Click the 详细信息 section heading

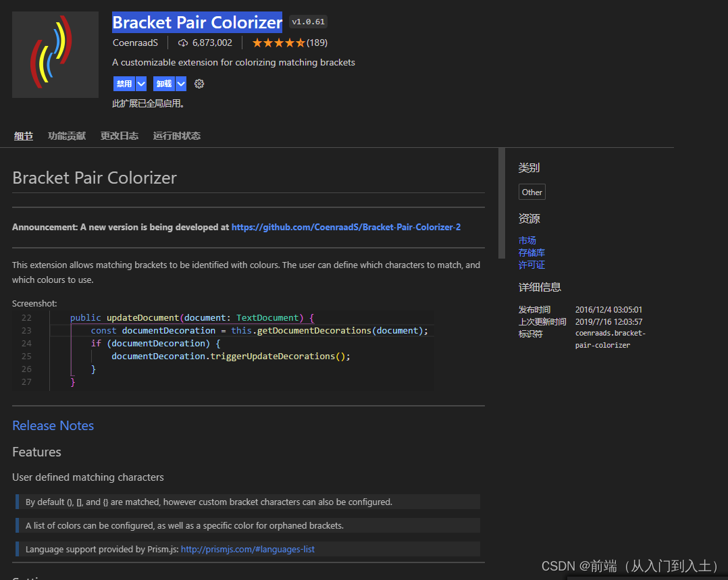tap(540, 288)
